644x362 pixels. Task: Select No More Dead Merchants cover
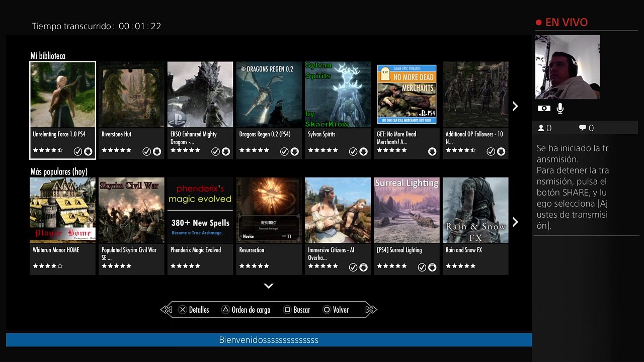coord(407,95)
